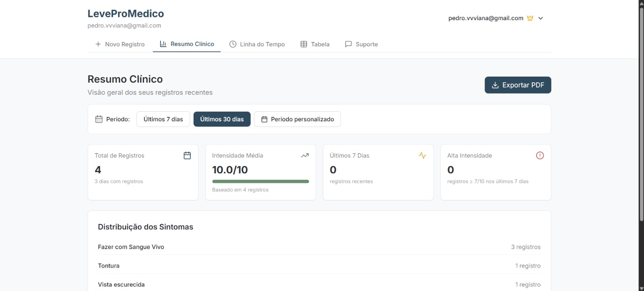The width and height of the screenshot is (644, 291).
Task: Click the Intensidade Média green progress bar
Action: tap(260, 181)
